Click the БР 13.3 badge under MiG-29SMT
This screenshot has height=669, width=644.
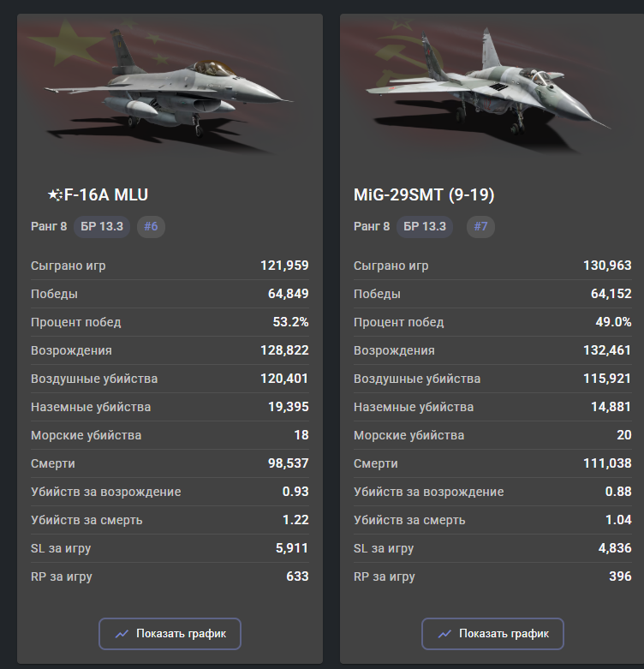(x=425, y=226)
